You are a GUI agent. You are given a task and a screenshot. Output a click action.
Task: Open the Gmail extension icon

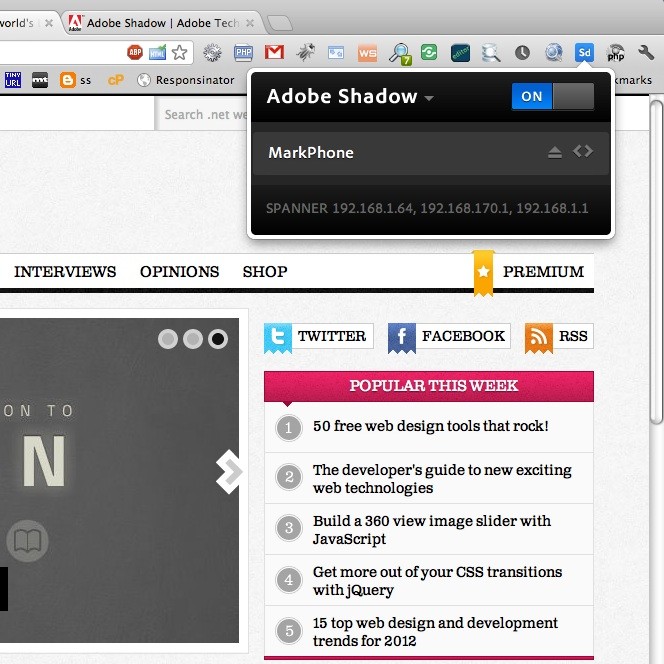(274, 53)
